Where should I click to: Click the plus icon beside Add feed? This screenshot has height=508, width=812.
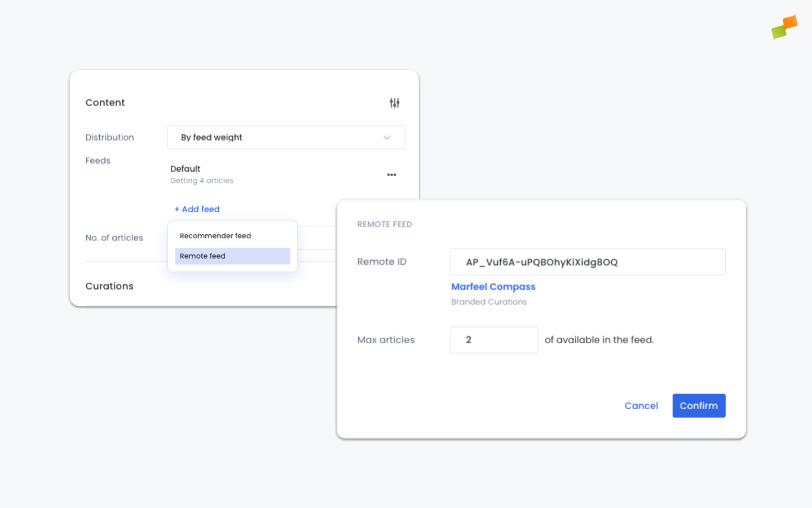click(176, 209)
